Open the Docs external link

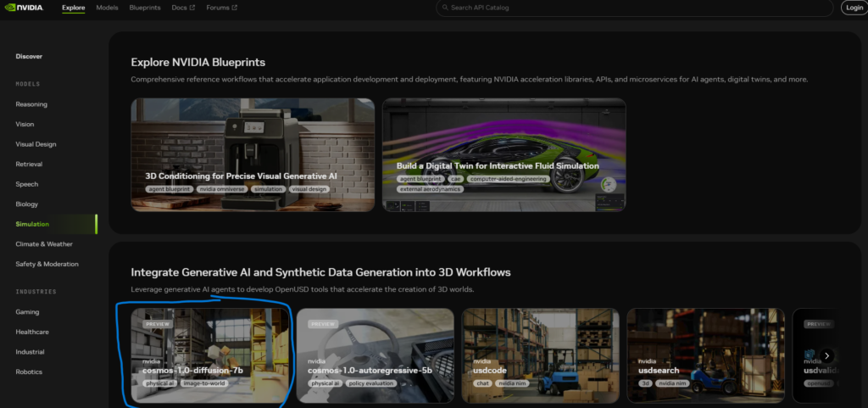[x=183, y=8]
